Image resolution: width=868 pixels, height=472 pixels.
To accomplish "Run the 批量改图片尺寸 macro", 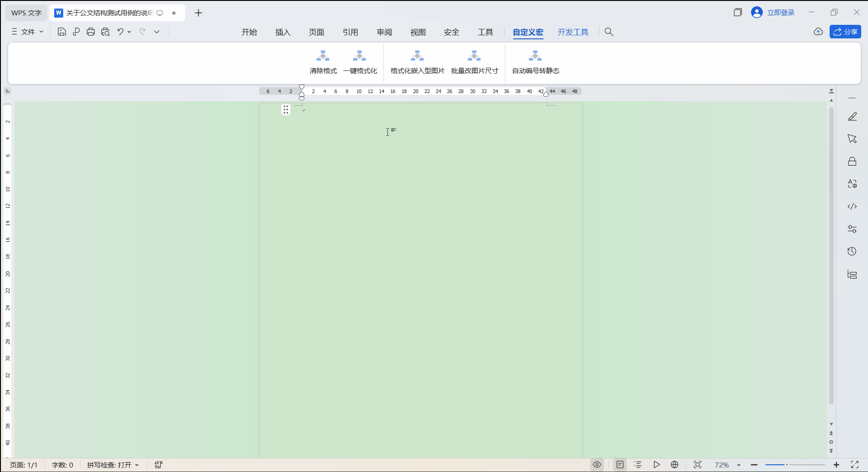I will [474, 56].
